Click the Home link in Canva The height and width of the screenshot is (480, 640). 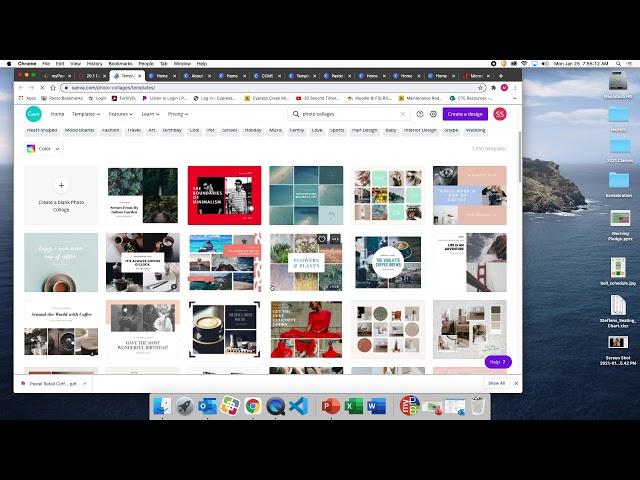coord(57,114)
